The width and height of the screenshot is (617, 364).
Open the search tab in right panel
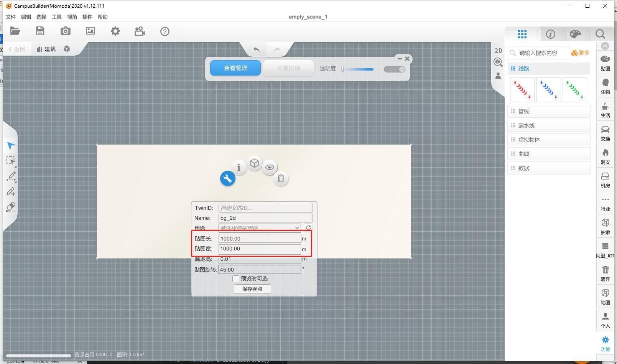(600, 34)
